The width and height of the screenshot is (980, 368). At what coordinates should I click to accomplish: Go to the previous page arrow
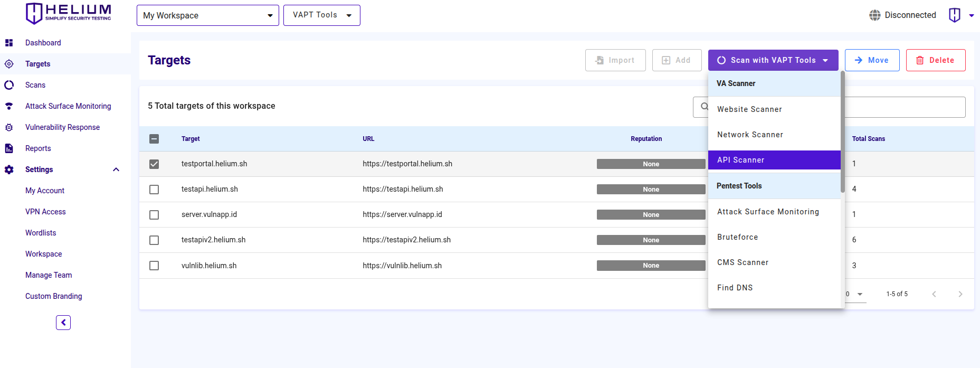[934, 294]
